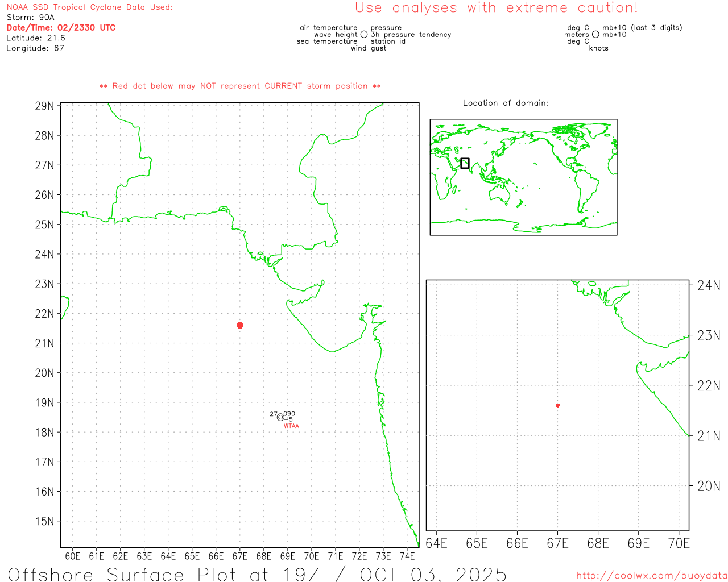
Task: Click the 'wave height' legend label
Action: tap(336, 35)
